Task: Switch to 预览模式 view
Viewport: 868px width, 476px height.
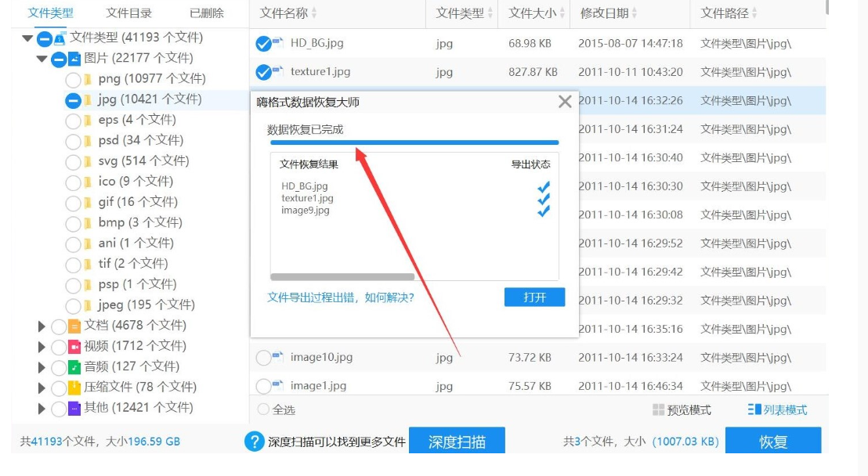Action: point(682,409)
